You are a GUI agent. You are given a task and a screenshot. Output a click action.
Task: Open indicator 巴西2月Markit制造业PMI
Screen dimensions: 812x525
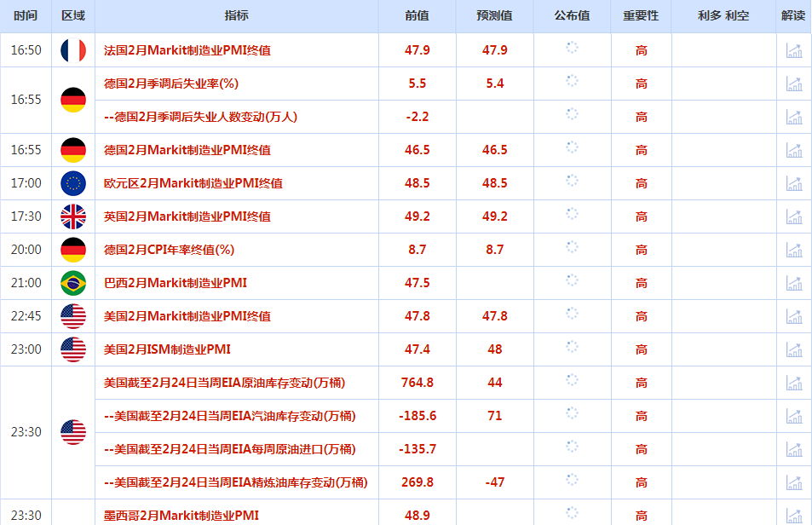(176, 283)
